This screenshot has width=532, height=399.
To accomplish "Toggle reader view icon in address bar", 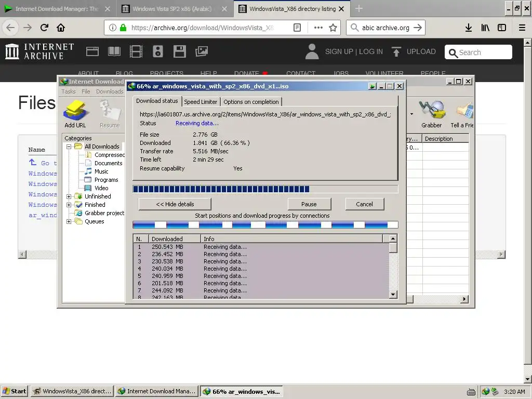I will [297, 28].
